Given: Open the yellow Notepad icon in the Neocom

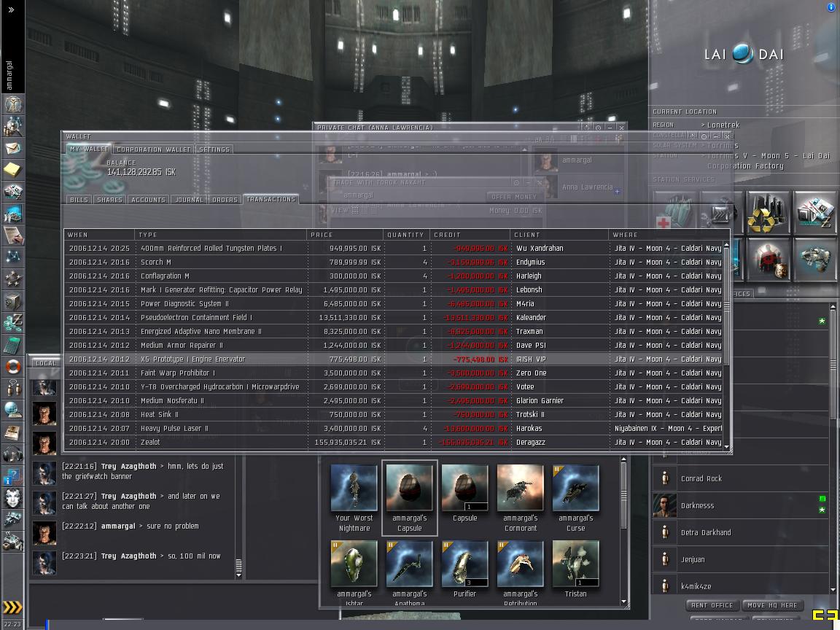Looking at the screenshot, I should point(12,170).
